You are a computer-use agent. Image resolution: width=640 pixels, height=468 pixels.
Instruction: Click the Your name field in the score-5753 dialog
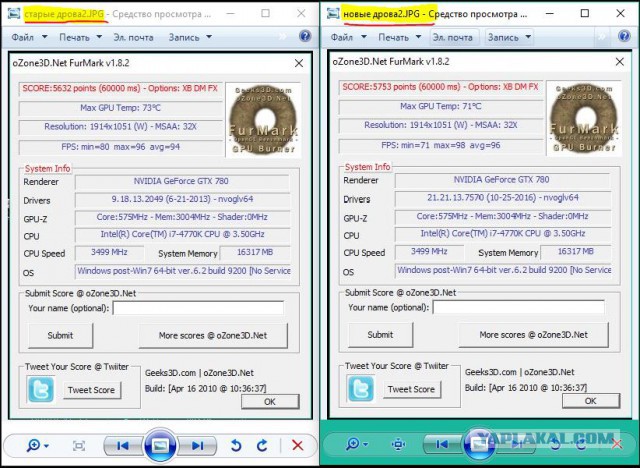[x=518, y=307]
